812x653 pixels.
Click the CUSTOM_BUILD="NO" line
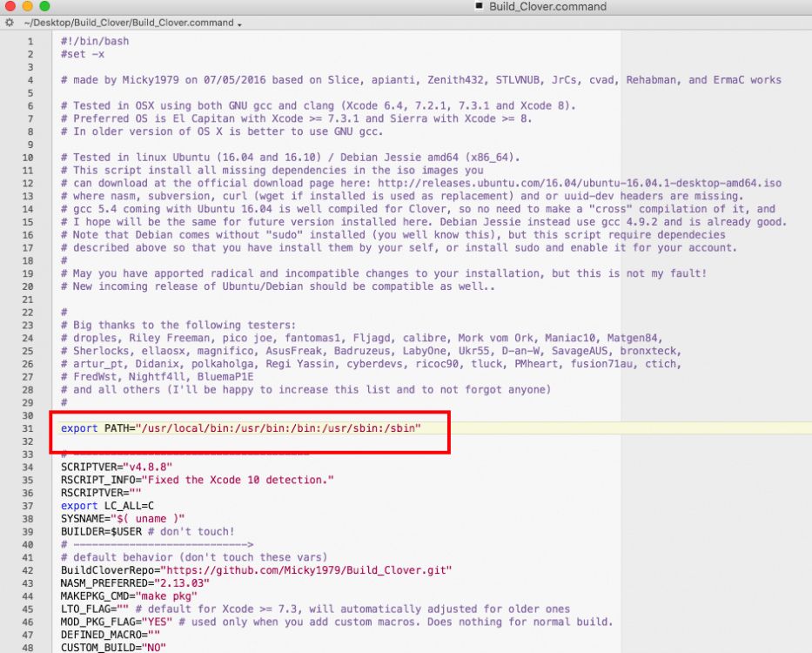113,647
